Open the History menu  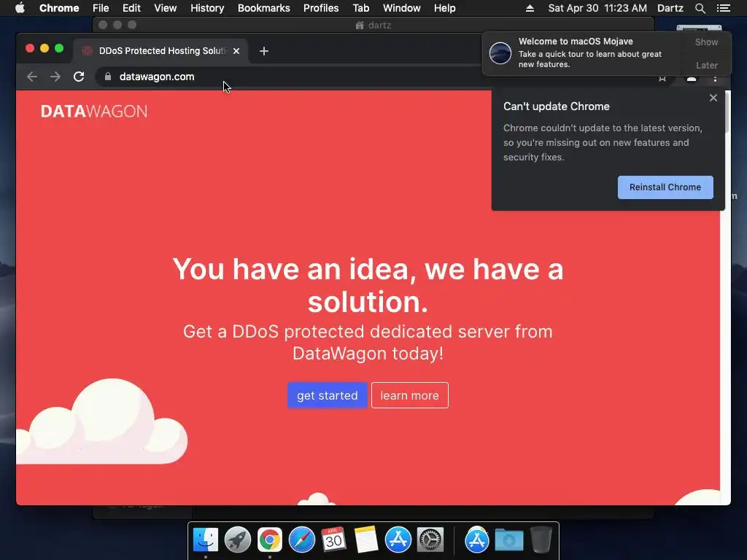[207, 8]
